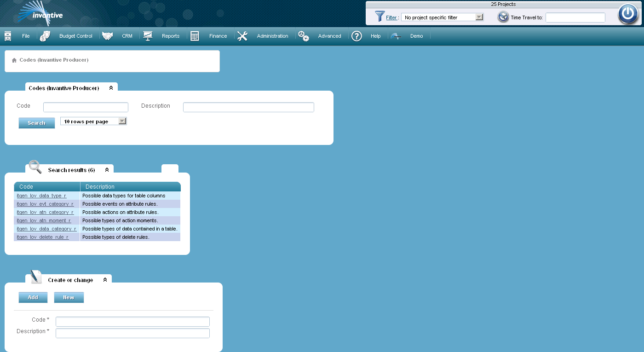Click the home icon in the breadcrumb bar
This screenshot has width=644, height=352.
(x=13, y=60)
